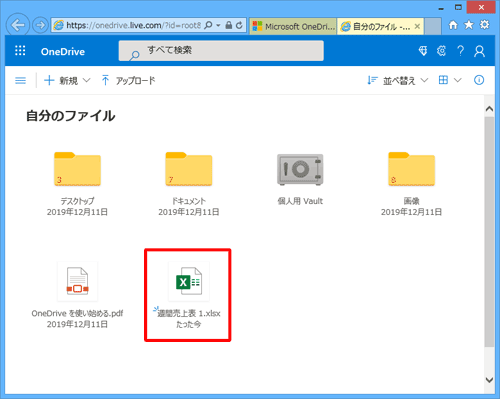Refresh the page using reload icon

pyautogui.click(x=239, y=25)
